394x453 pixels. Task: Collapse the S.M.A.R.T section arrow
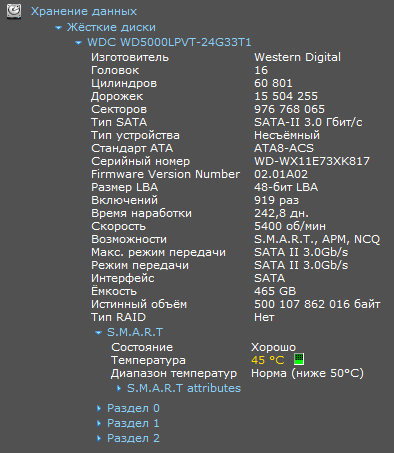tap(98, 333)
